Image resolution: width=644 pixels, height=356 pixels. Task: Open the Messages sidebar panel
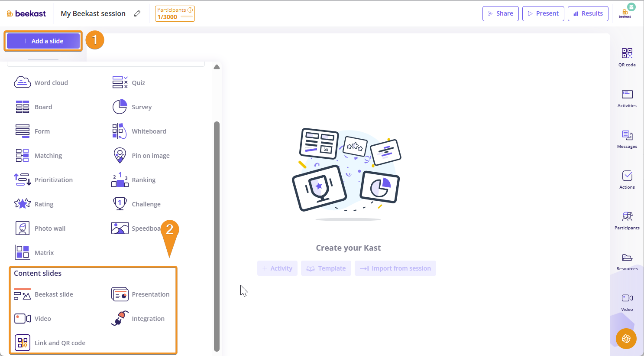click(x=627, y=139)
